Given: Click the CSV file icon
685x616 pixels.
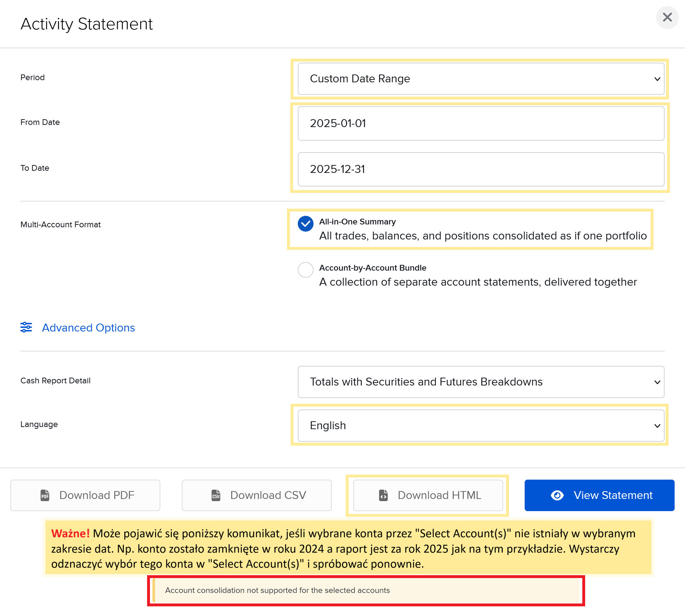Looking at the screenshot, I should click(x=216, y=495).
